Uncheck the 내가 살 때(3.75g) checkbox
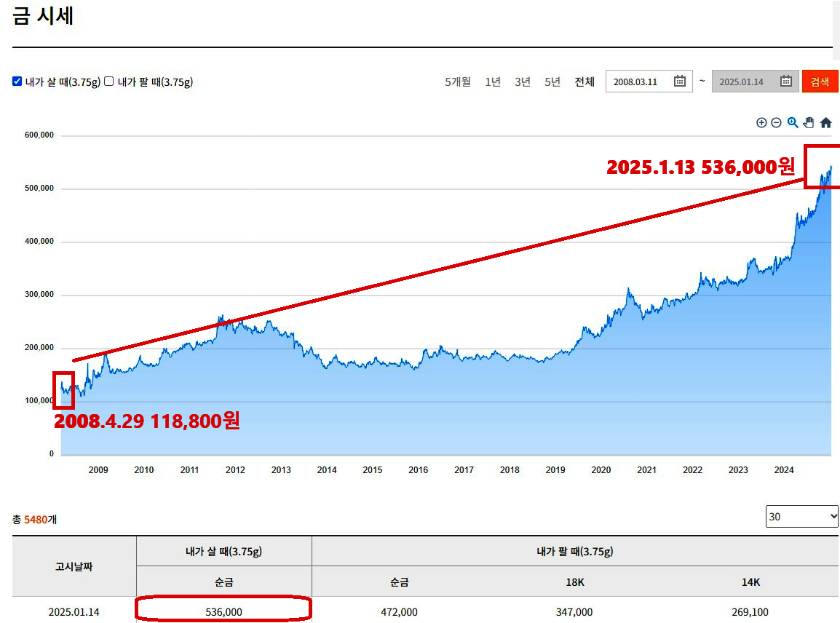Viewport: 840px width, 623px height. (x=17, y=82)
